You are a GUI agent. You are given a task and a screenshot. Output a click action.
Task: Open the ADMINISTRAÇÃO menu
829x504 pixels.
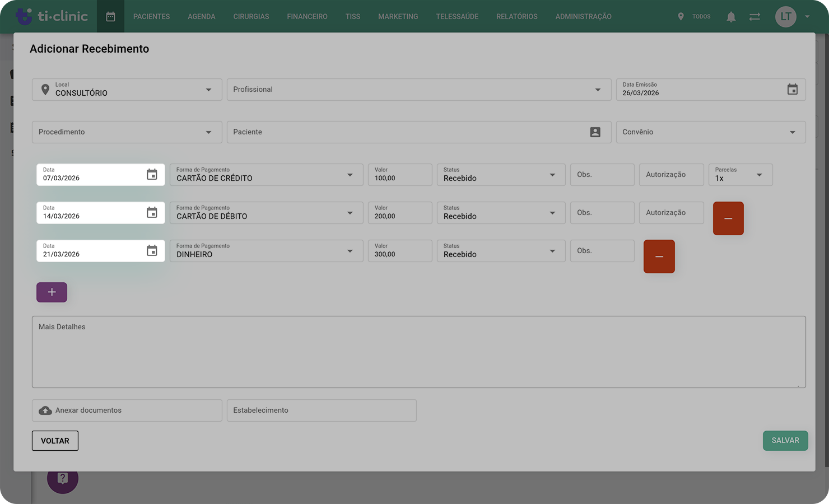583,17
